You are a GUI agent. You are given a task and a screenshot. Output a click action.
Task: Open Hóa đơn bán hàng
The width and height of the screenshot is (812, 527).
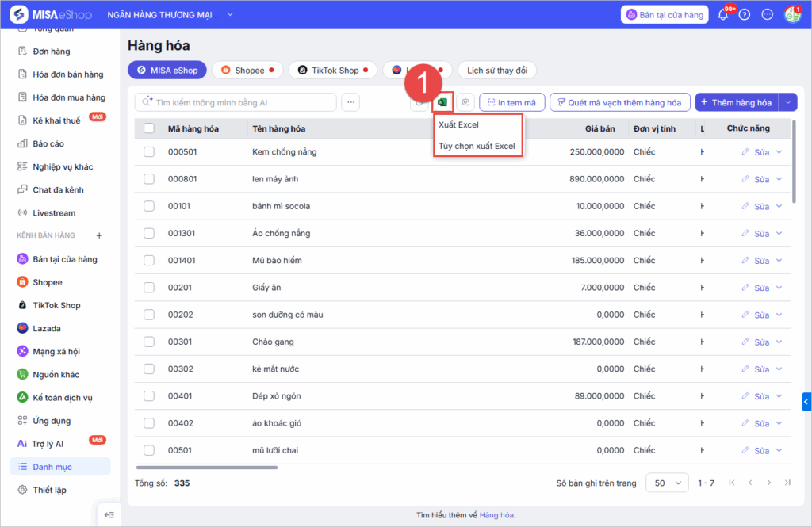tap(68, 74)
